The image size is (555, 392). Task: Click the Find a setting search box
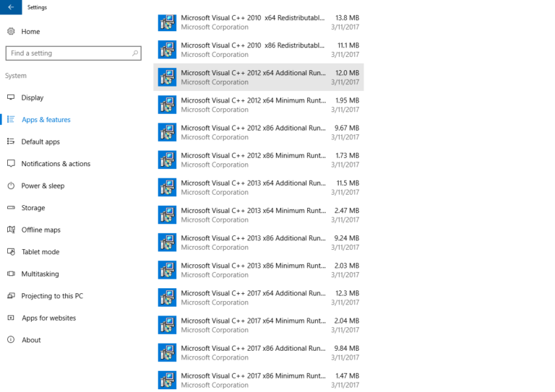tap(73, 53)
